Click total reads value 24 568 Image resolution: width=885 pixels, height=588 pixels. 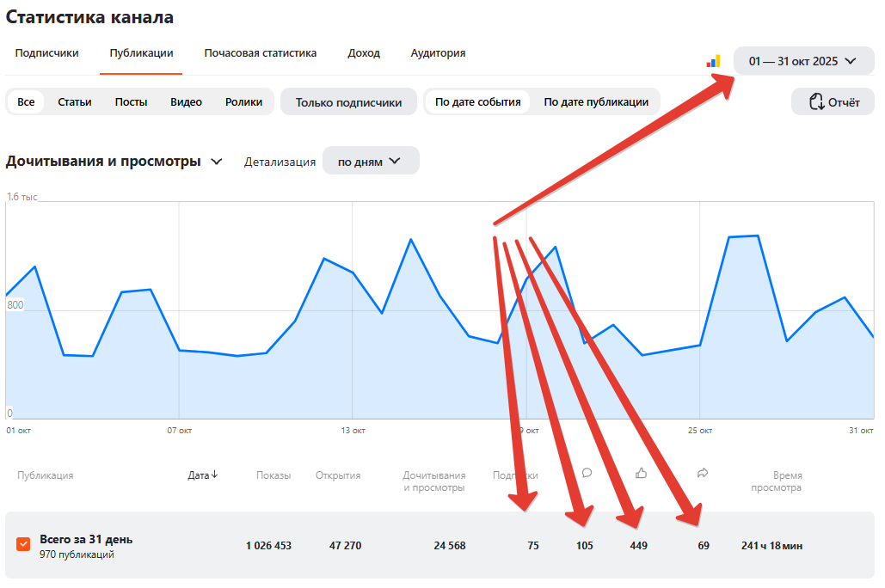point(450,546)
